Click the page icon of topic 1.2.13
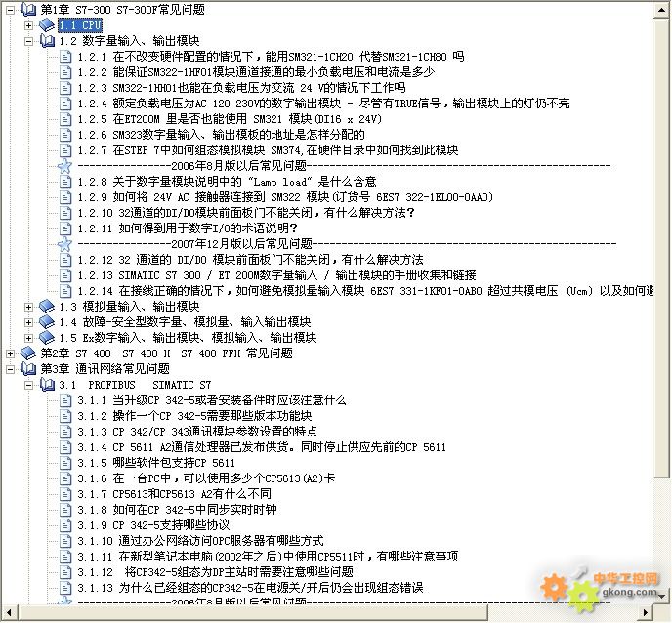Screen dimensions: 672x623 coord(65,275)
